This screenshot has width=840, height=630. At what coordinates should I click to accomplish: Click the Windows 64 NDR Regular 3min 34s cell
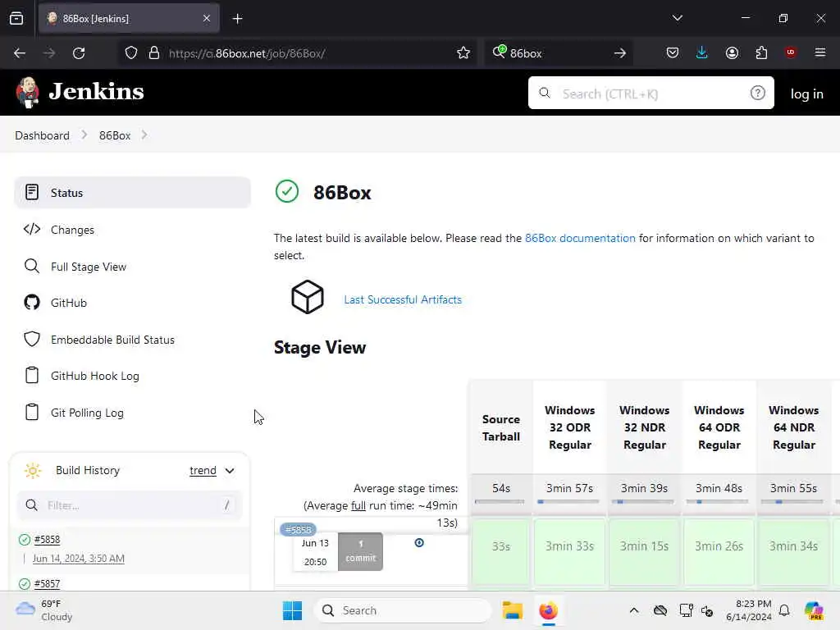pyautogui.click(x=793, y=551)
